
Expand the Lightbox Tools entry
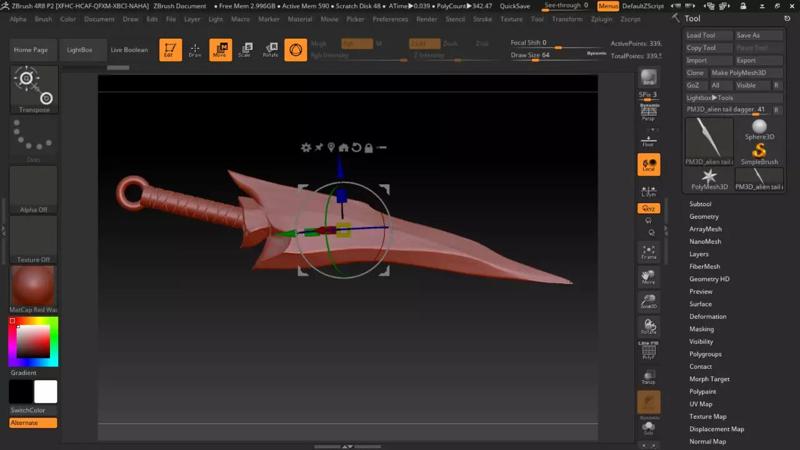(733, 97)
